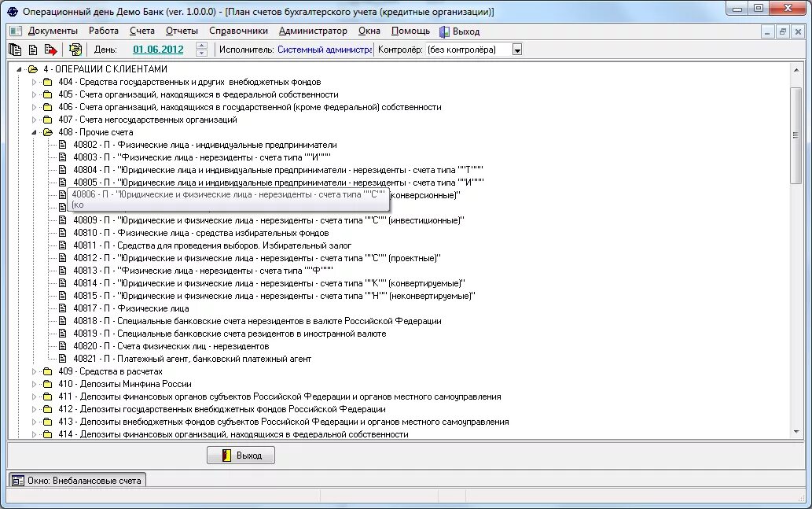Switch to Окно: Внебалансовые счета tab
The image size is (812, 509).
tap(77, 481)
